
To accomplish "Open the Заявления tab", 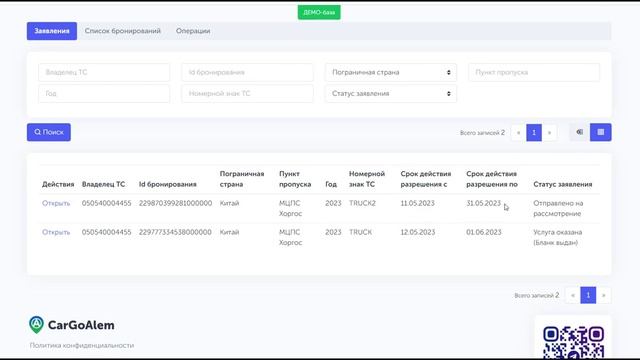I will click(x=52, y=31).
